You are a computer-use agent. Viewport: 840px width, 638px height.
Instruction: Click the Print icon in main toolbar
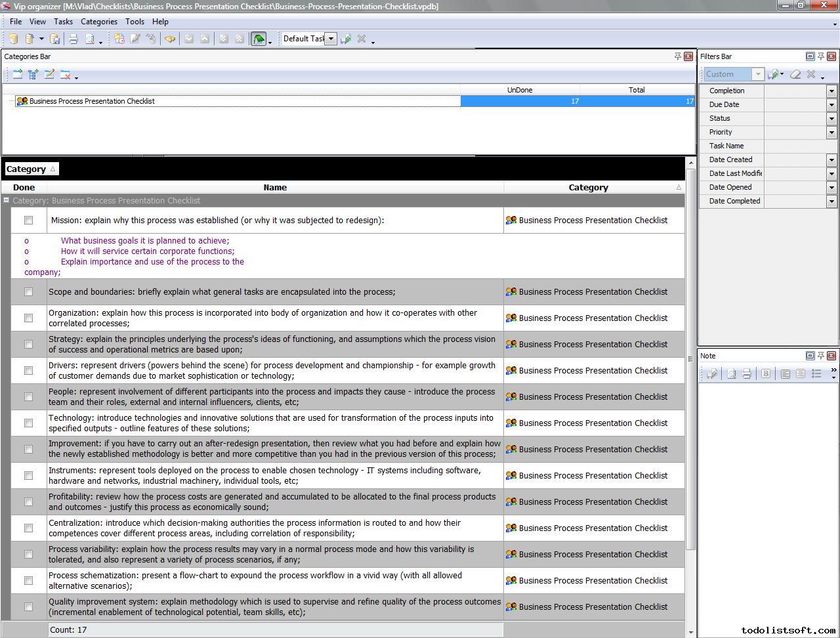coord(73,39)
